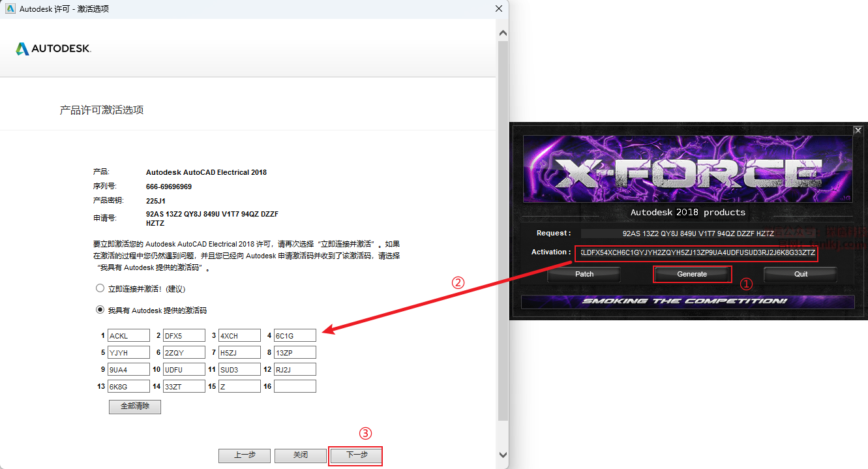Click activation code field 15 containing Z
Screen dimensions: 868x469
point(239,386)
